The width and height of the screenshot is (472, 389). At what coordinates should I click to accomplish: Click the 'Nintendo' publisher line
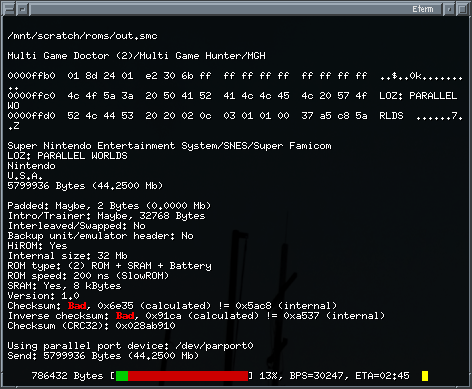pyautogui.click(x=31, y=166)
